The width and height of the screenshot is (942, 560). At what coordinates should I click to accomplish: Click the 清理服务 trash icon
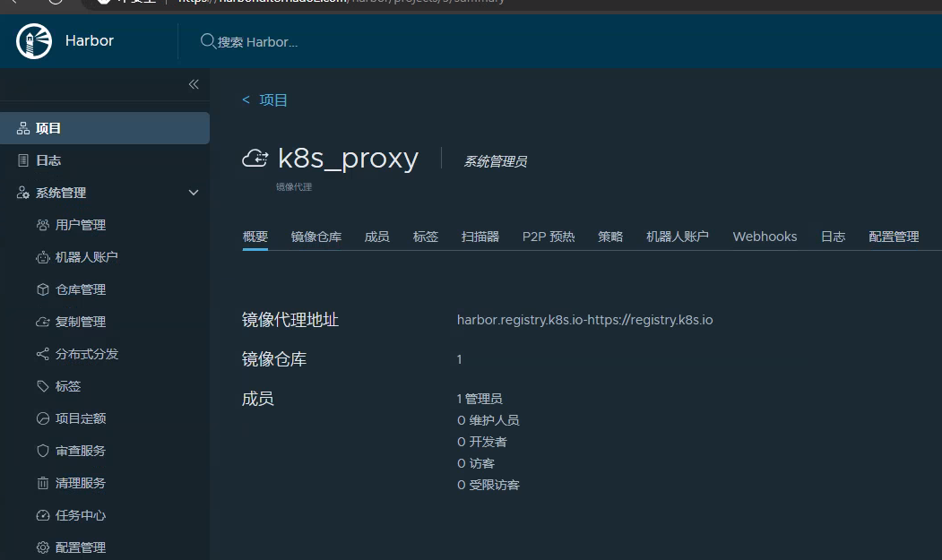coord(43,483)
